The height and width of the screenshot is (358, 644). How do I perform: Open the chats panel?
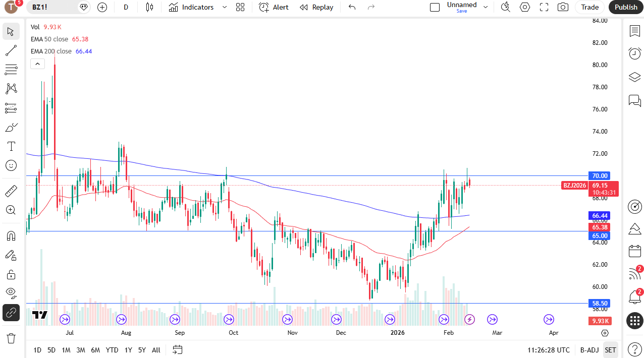click(634, 100)
